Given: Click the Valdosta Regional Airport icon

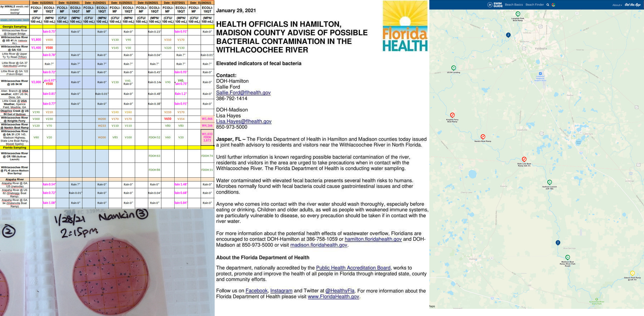Looking at the screenshot, I should click(x=540, y=74).
